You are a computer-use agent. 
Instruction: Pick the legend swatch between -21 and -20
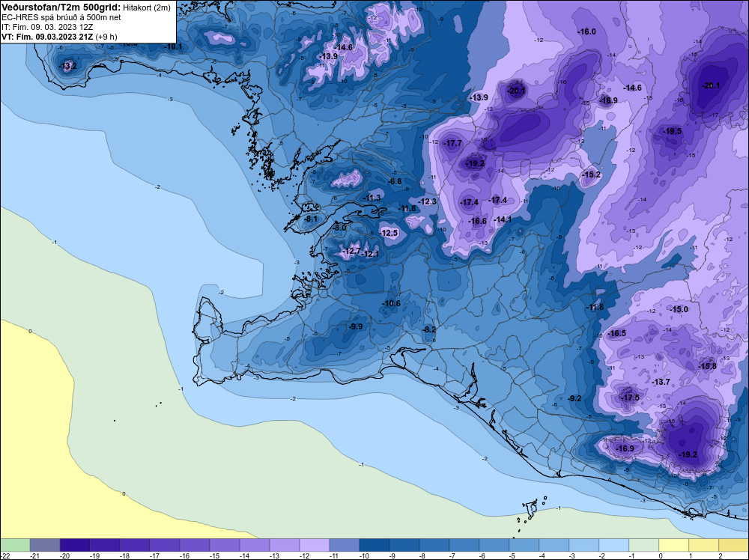[45, 545]
